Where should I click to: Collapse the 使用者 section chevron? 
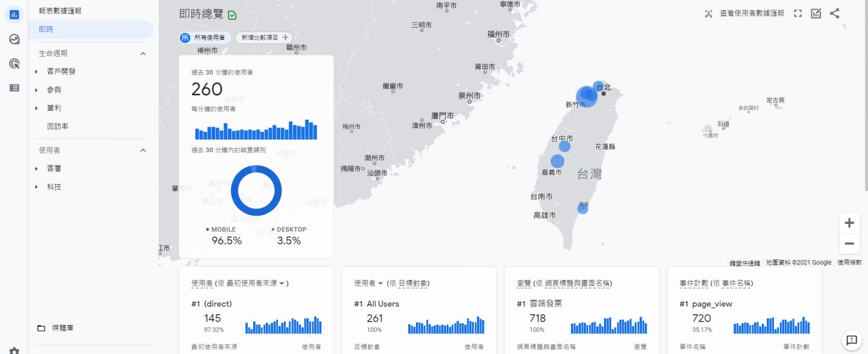click(x=143, y=151)
